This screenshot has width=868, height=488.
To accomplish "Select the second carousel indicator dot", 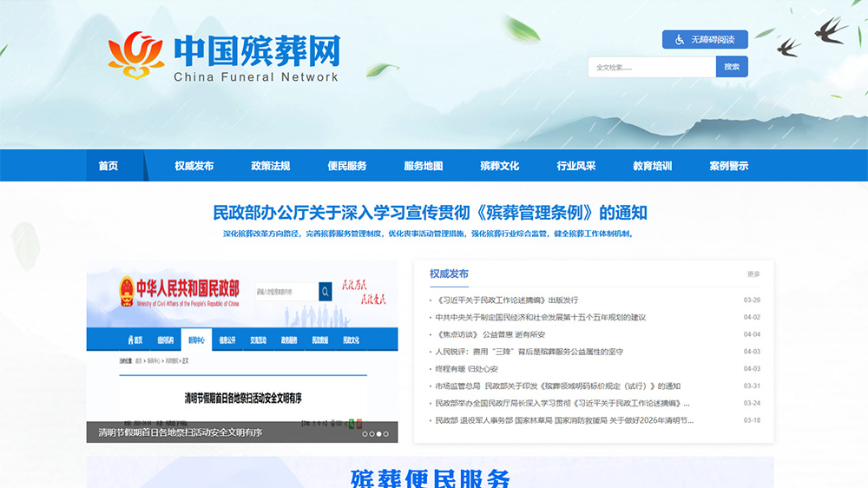I will pos(372,434).
